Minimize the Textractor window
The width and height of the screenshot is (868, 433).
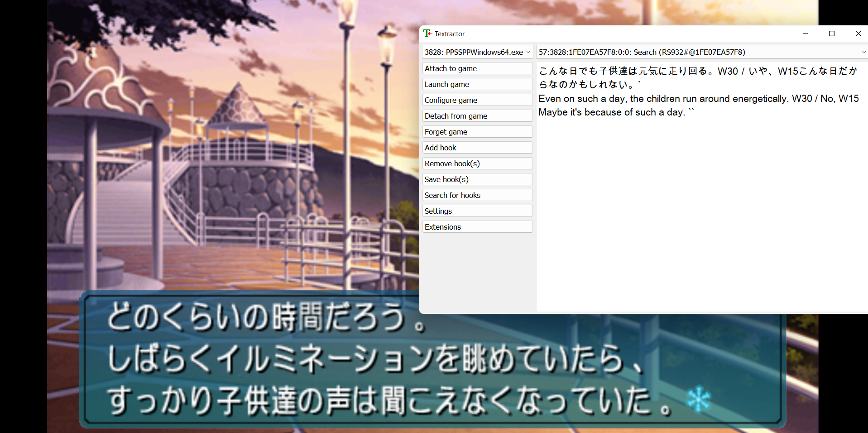pos(806,34)
